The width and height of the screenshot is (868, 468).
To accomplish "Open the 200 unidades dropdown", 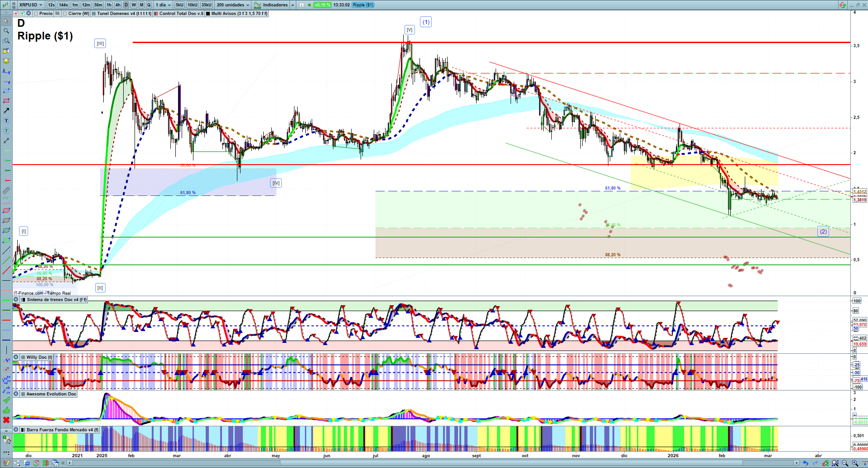I will tap(233, 5).
